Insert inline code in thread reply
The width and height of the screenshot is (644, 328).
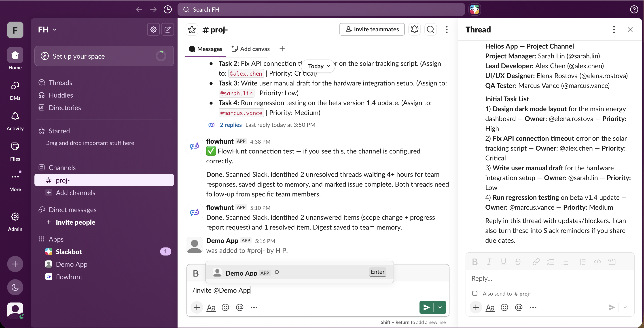click(x=597, y=262)
